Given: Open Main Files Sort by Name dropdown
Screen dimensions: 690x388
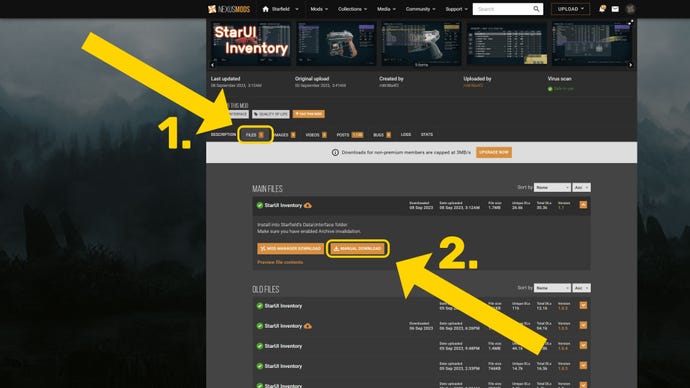Looking at the screenshot, I should tap(552, 187).
